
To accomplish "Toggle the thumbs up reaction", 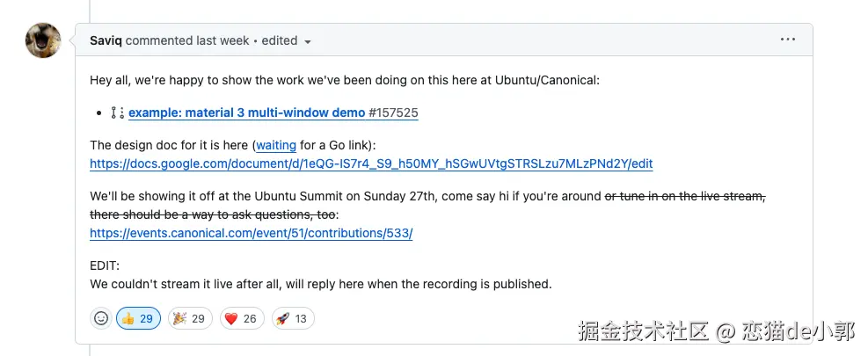I will pos(138,318).
